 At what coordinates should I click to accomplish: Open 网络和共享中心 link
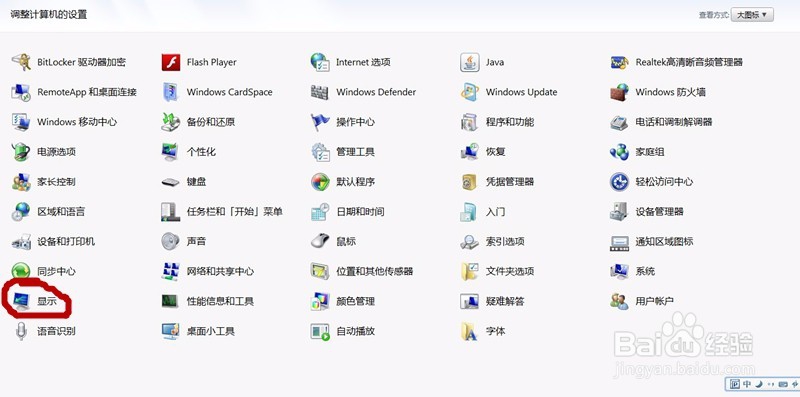[x=220, y=271]
